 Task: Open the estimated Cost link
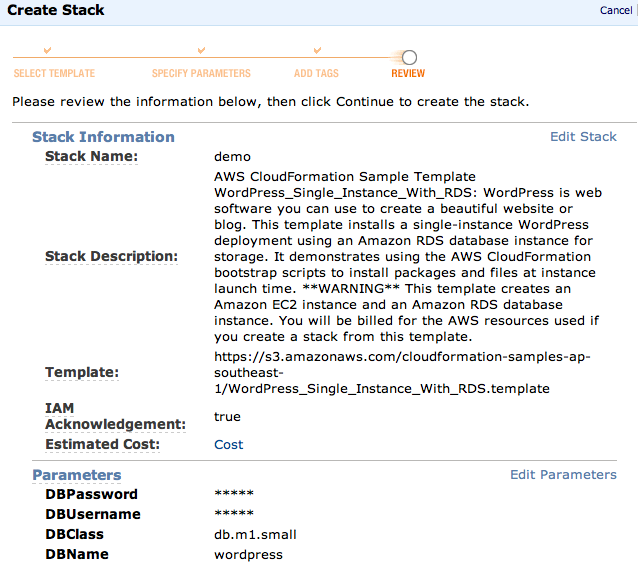[x=228, y=444]
